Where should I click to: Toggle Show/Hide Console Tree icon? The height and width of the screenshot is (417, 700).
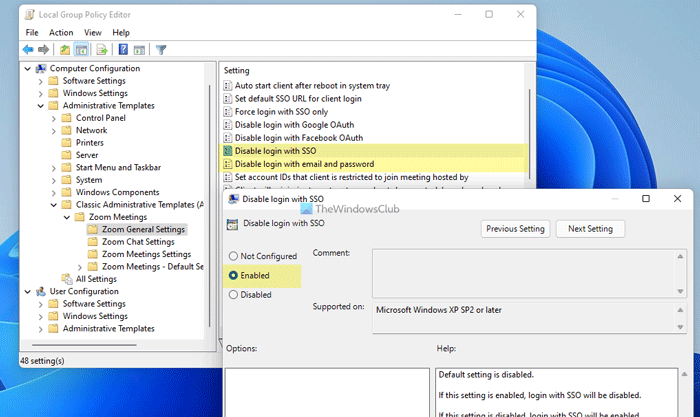coord(82,49)
